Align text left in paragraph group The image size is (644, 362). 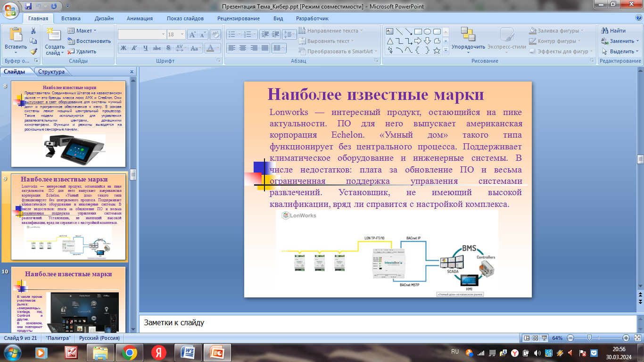point(231,48)
